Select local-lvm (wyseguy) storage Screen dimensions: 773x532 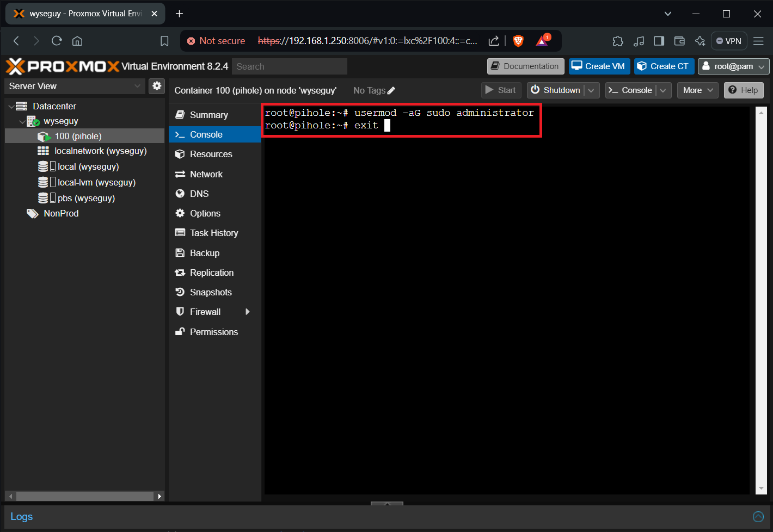click(96, 182)
